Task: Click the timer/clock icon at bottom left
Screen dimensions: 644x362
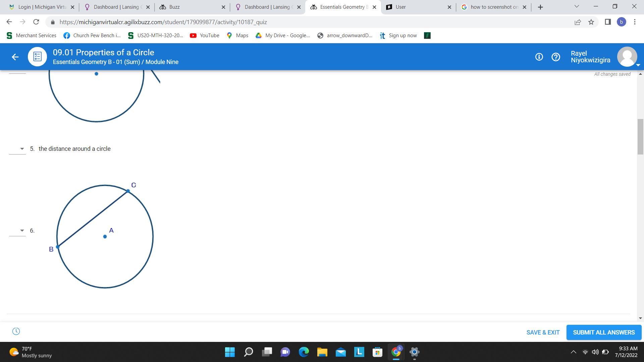Action: [x=16, y=330]
